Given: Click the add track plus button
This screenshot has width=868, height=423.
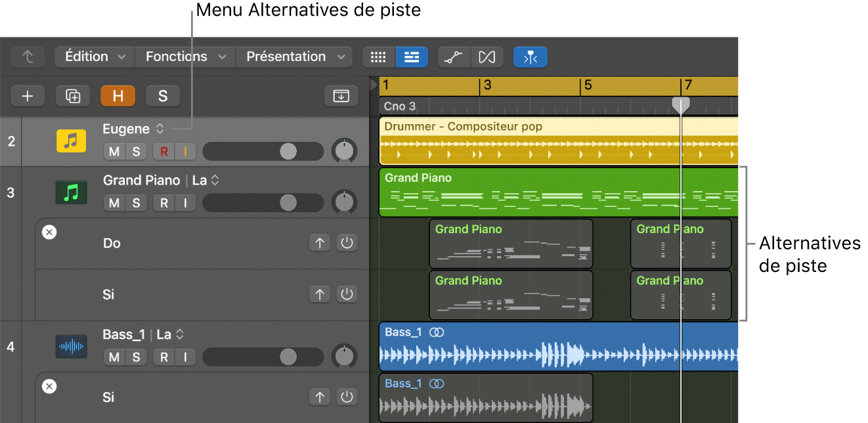Looking at the screenshot, I should click(28, 96).
